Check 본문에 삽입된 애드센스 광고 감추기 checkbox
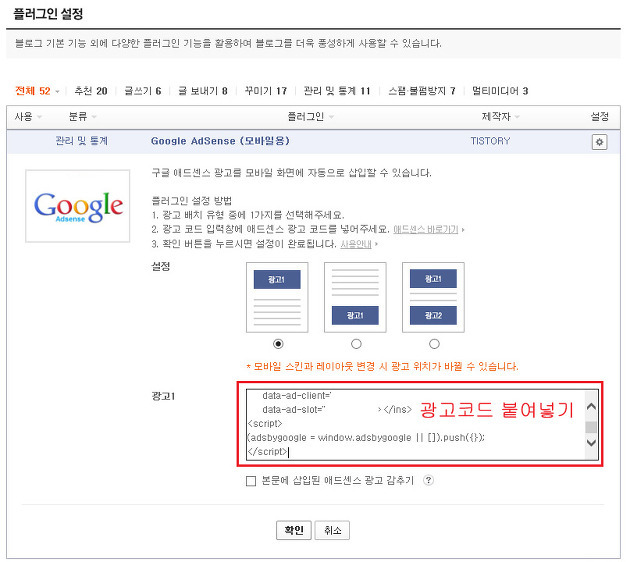This screenshot has width=630, height=562. (x=251, y=481)
